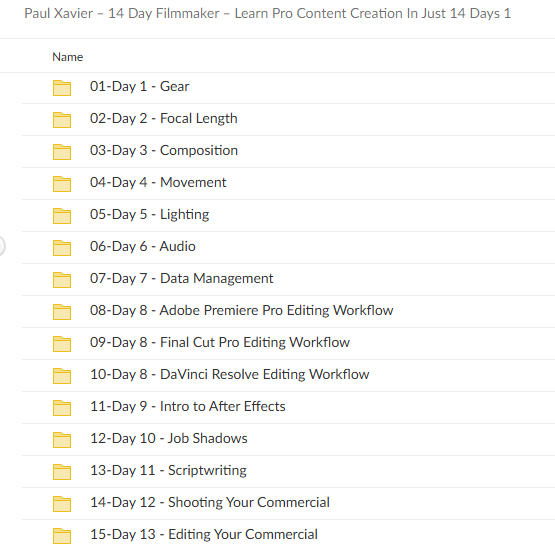
Task: Open the 13-Day 11 - Scriptwriting folder name
Action: [x=168, y=470]
